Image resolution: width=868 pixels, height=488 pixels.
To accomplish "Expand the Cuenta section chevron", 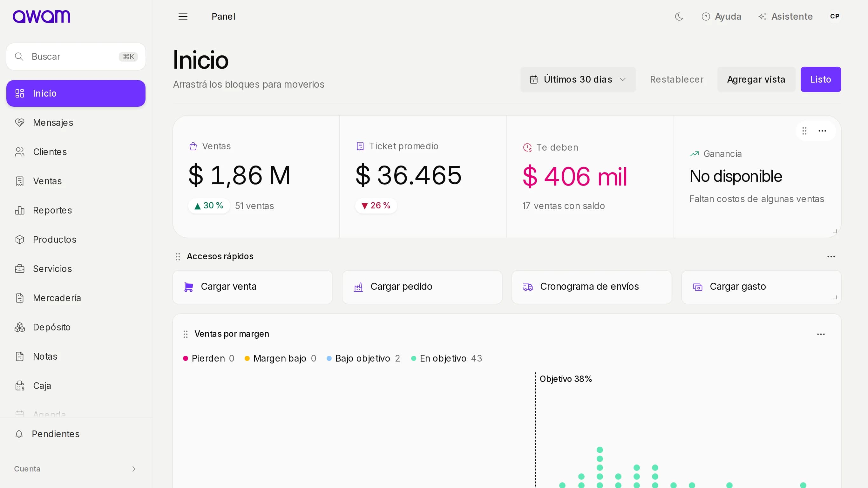I will (134, 469).
